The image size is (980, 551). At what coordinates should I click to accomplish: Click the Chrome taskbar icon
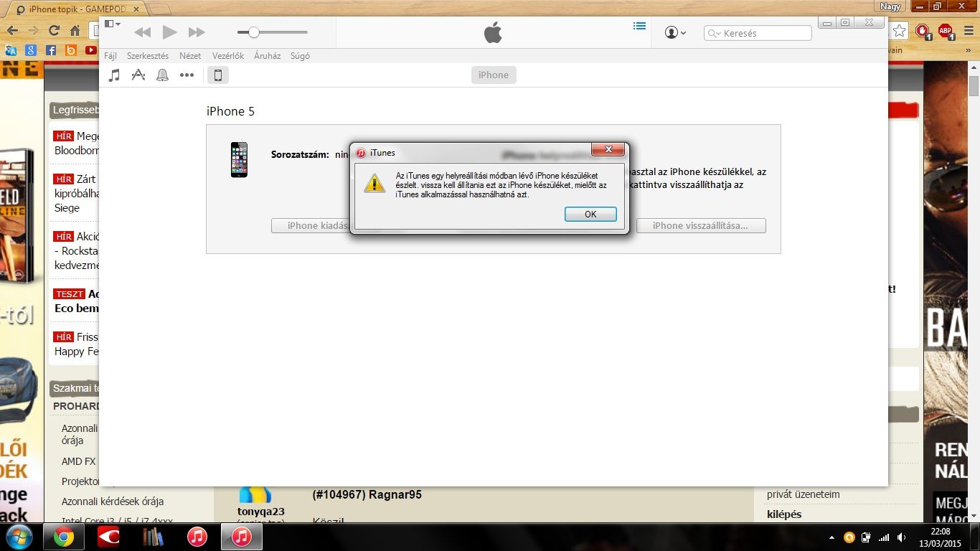64,537
